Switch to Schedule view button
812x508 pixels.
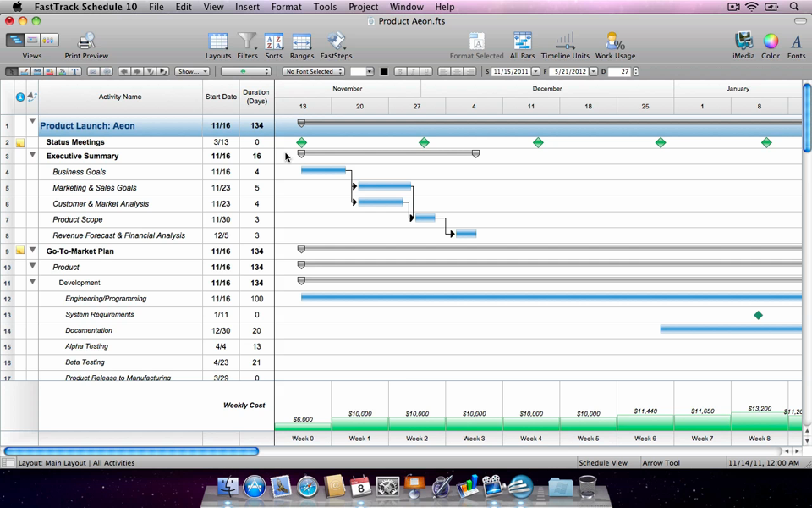pos(15,41)
